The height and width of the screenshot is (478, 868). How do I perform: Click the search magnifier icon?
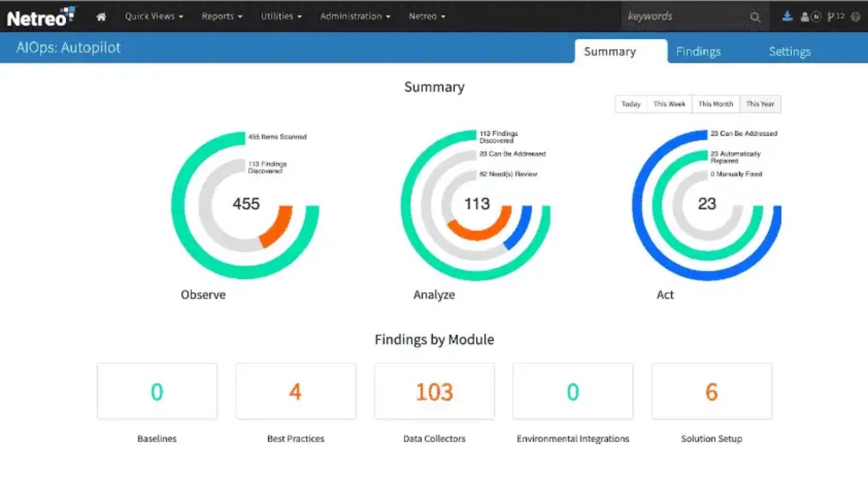pyautogui.click(x=755, y=17)
